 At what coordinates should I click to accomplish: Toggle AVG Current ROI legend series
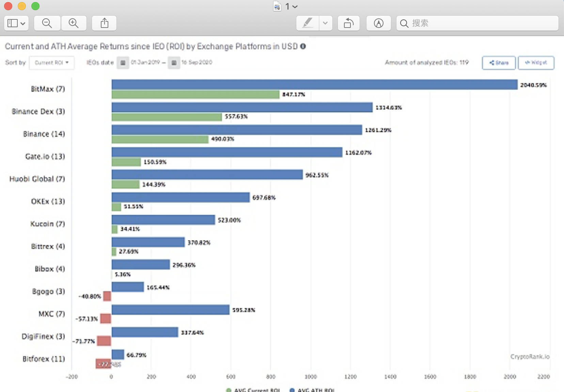pyautogui.click(x=254, y=390)
